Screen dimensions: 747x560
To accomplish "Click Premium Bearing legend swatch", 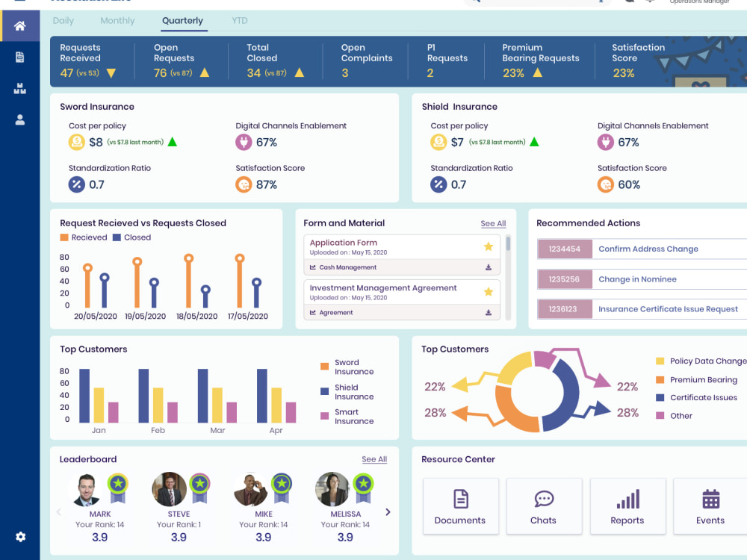I will click(x=660, y=379).
